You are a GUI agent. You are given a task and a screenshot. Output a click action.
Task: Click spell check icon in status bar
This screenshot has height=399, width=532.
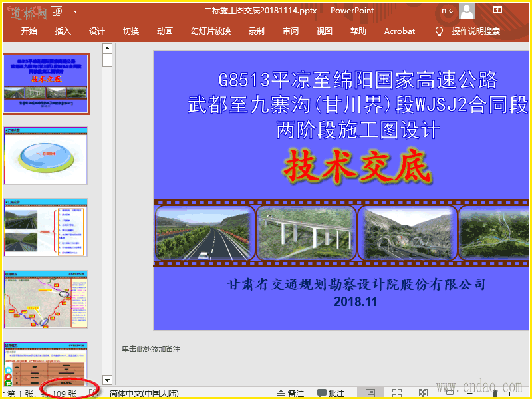point(93,393)
